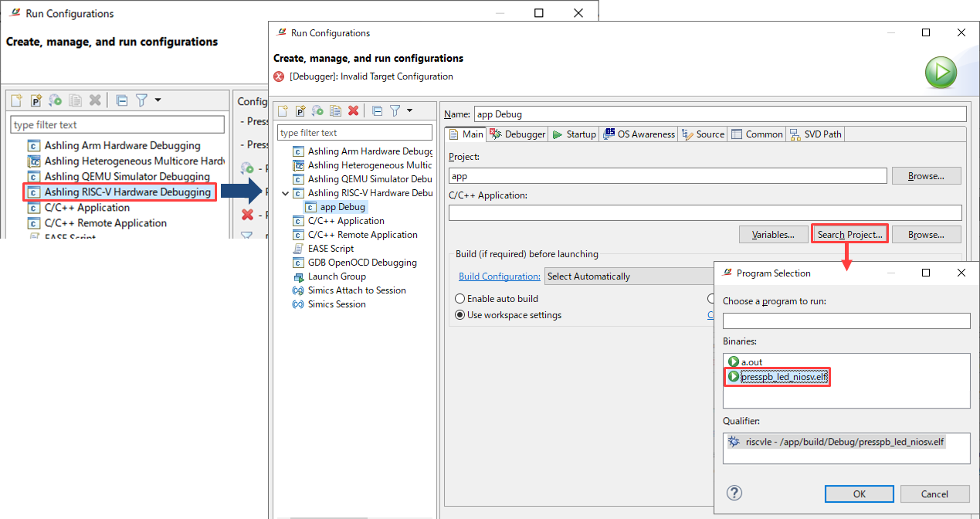Select Simics Attach to Session in tree

click(x=349, y=290)
